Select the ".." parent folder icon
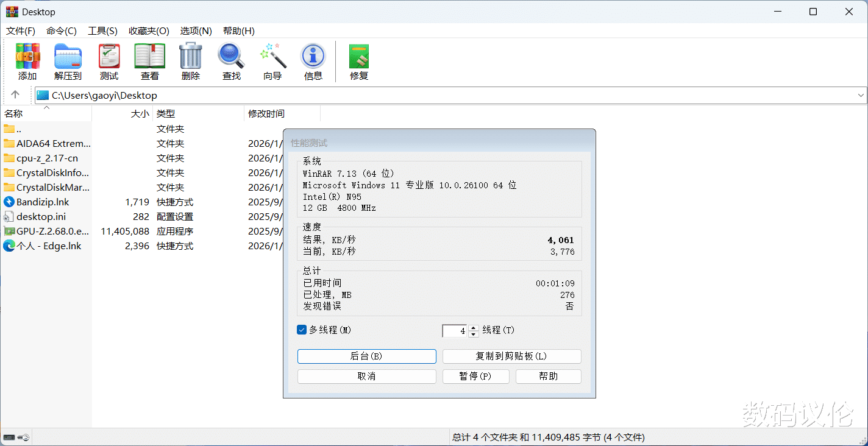This screenshot has width=868, height=446. pyautogui.click(x=9, y=129)
